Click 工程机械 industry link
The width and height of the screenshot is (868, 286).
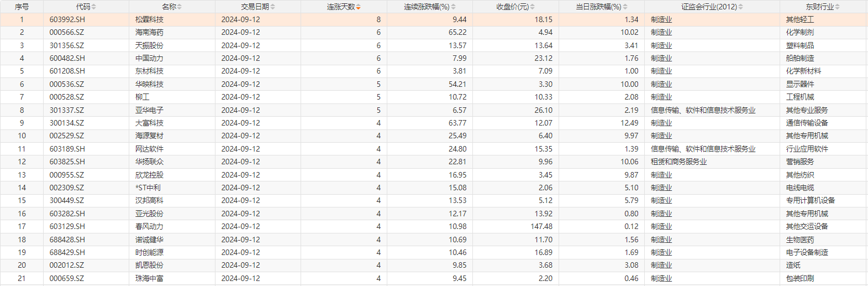point(800,97)
